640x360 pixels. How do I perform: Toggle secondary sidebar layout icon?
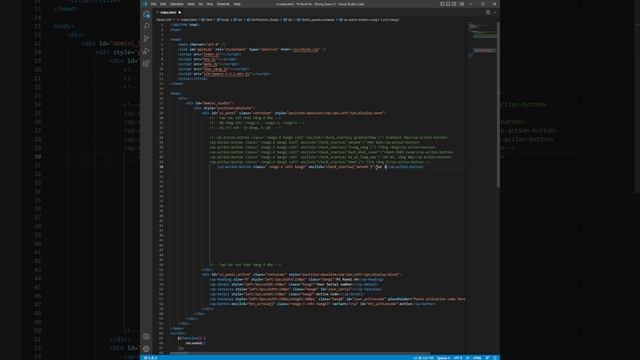454,4
